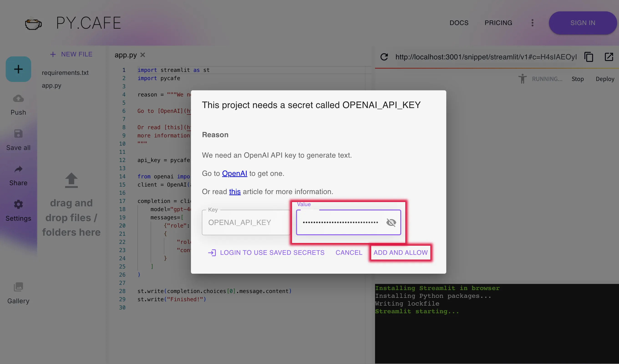Open the Share arrow icon
This screenshot has width=619, height=364.
(x=18, y=169)
